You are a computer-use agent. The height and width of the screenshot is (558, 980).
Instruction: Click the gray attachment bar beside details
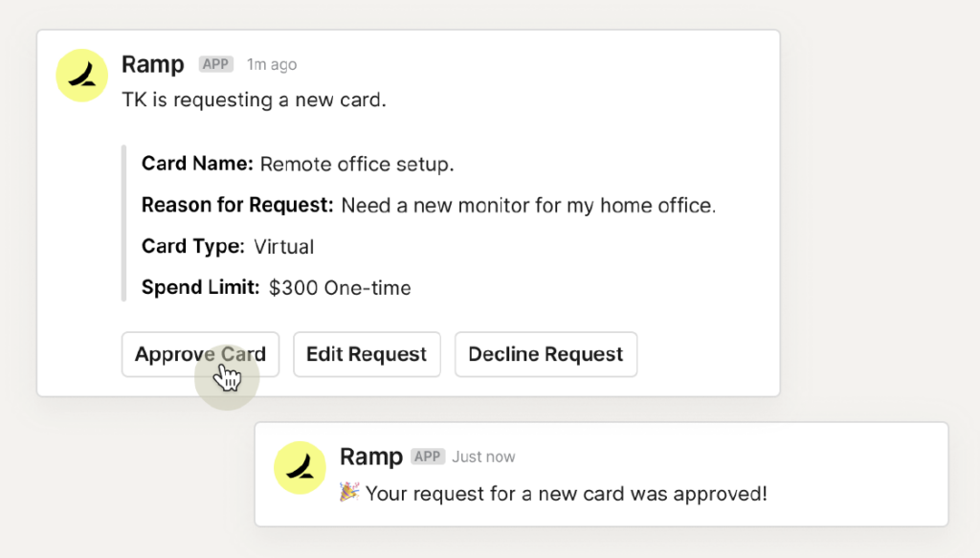[123, 223]
